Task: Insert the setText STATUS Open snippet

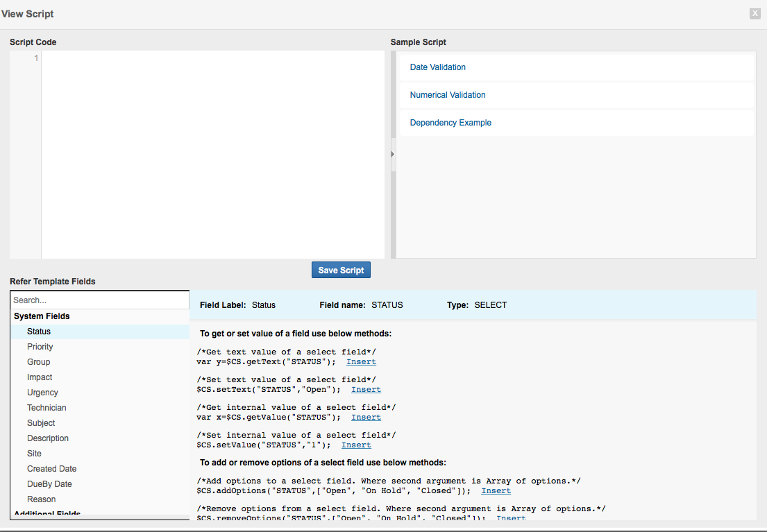Action: 366,390
